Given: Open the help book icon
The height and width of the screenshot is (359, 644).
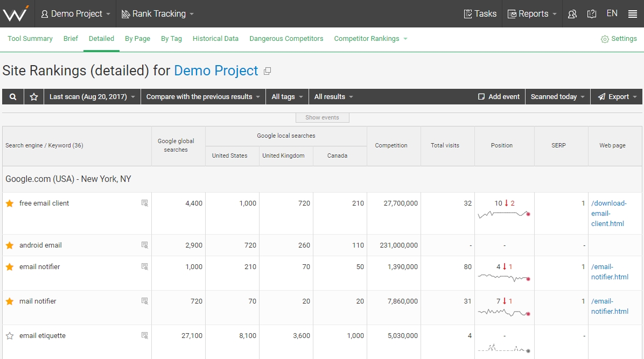Looking at the screenshot, I should click(x=591, y=14).
